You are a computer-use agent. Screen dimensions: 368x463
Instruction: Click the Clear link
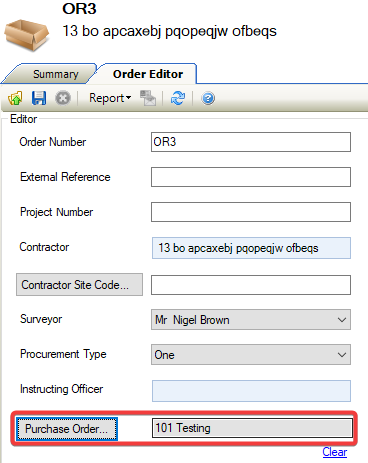coord(335,452)
